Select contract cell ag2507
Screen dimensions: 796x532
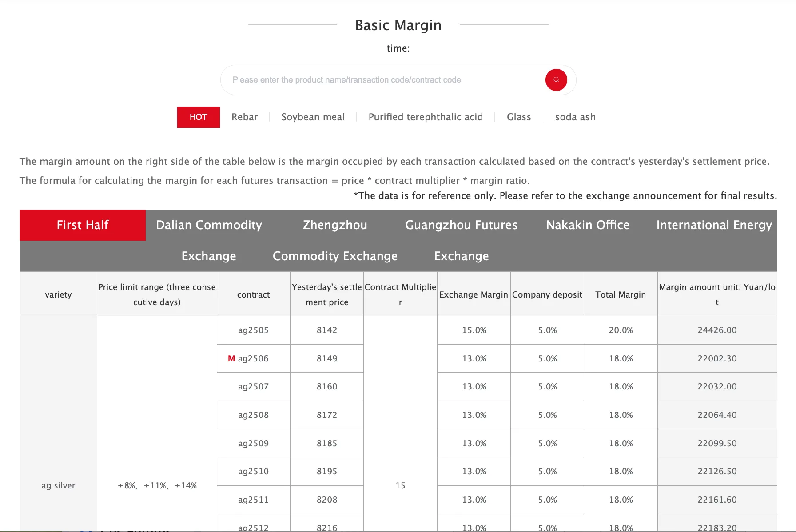(254, 387)
